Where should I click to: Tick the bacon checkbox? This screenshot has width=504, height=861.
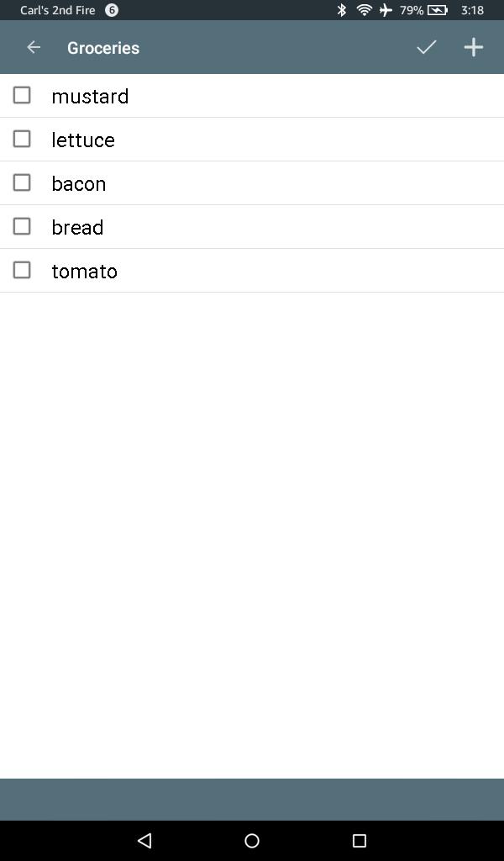(x=22, y=182)
